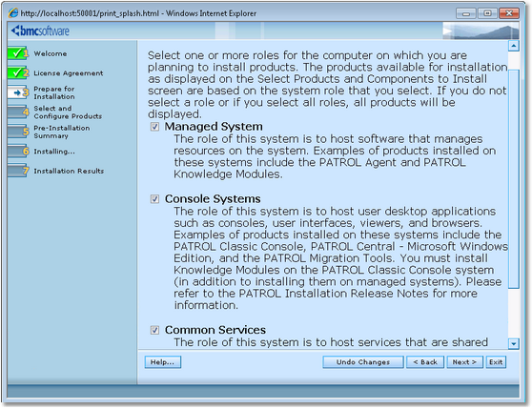Screen dimensions: 532x409
Task: Click the Internet Explorer logo in title bar
Action: (13, 13)
